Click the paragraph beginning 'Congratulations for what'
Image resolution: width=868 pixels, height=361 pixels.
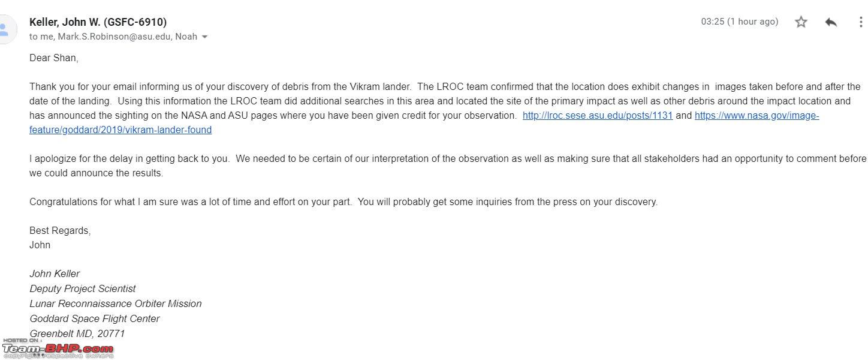pyautogui.click(x=343, y=201)
